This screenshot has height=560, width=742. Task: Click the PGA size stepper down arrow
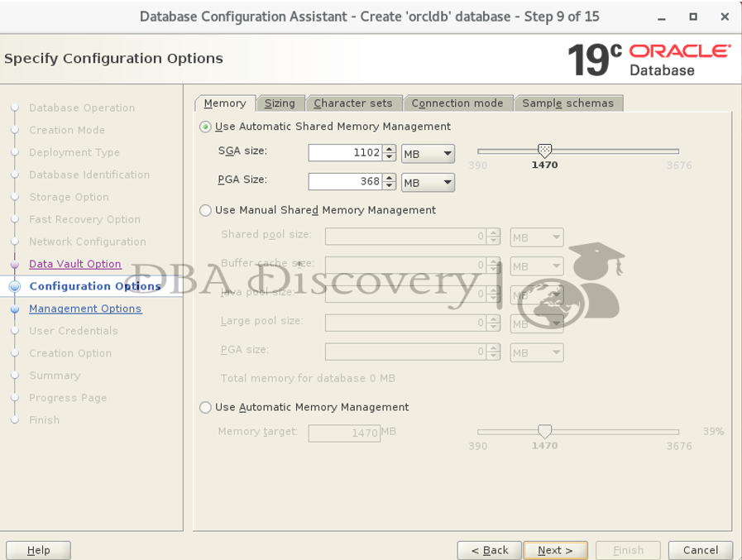390,186
